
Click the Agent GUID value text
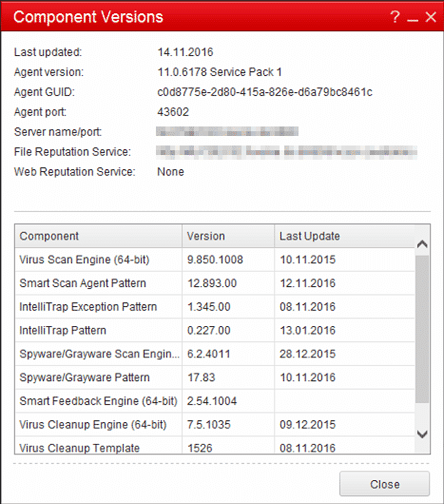pos(264,92)
